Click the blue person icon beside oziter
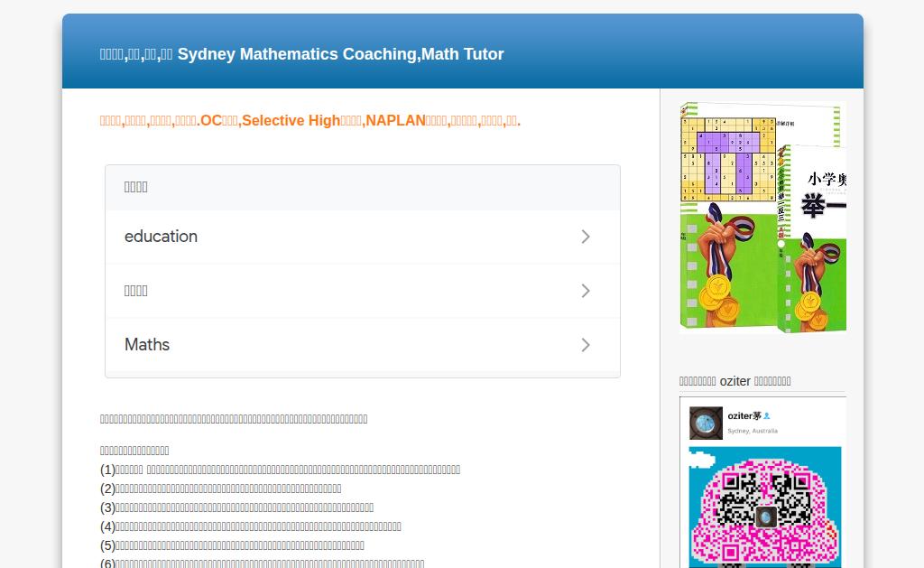Viewport: 924px width, 568px height. pyautogui.click(x=767, y=415)
